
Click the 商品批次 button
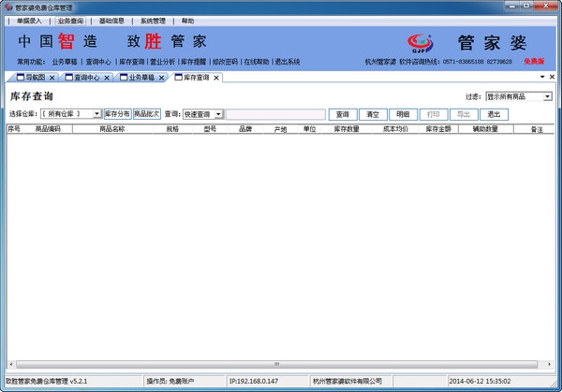point(147,114)
